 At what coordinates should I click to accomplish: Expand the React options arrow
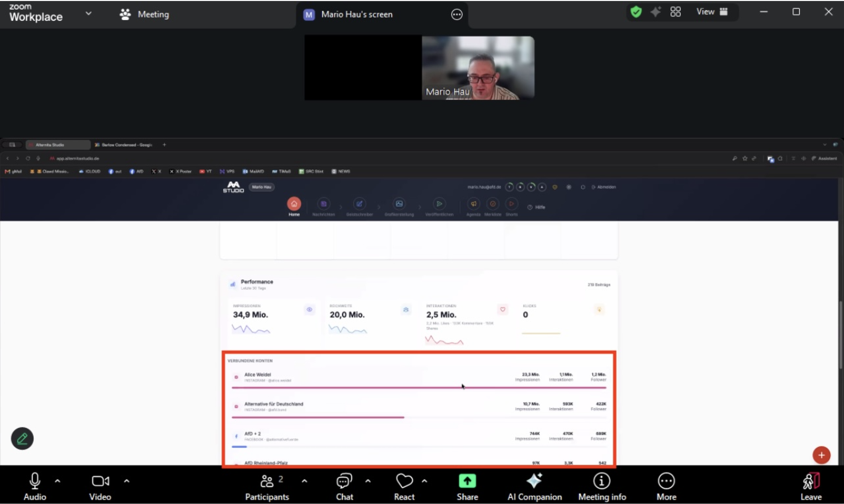point(425,481)
